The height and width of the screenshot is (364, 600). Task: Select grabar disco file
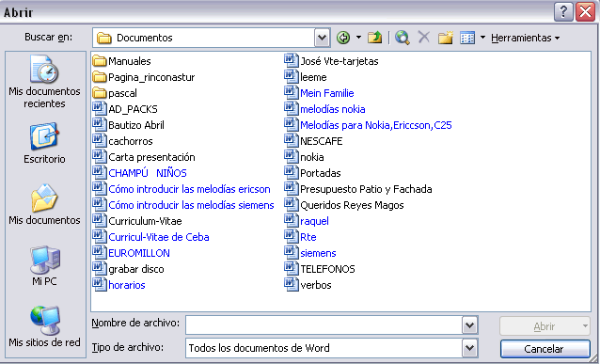pyautogui.click(x=129, y=269)
